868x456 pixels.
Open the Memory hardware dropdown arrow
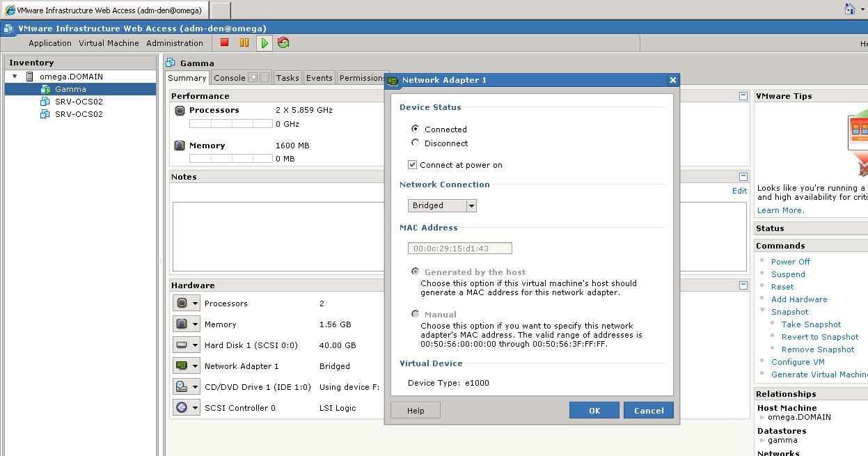[x=196, y=324]
